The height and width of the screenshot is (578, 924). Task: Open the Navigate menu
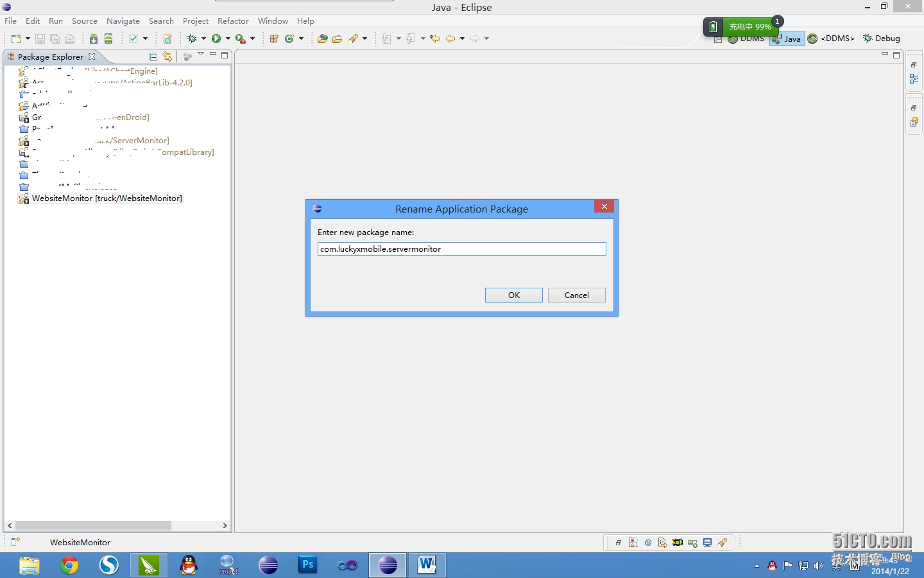123,21
